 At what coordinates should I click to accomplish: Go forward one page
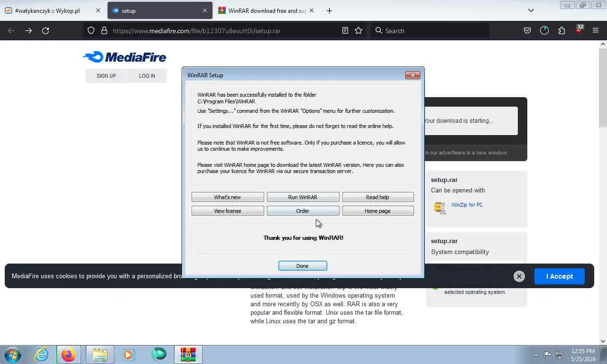28,30
